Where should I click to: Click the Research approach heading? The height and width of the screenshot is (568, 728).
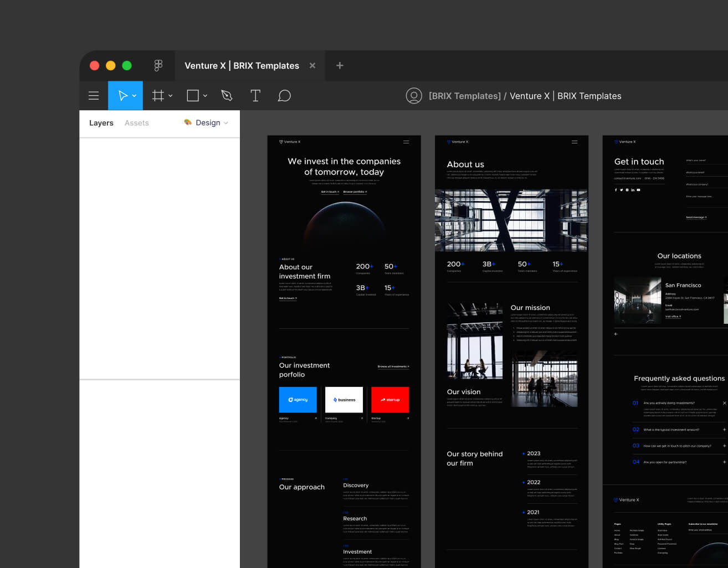pyautogui.click(x=355, y=519)
